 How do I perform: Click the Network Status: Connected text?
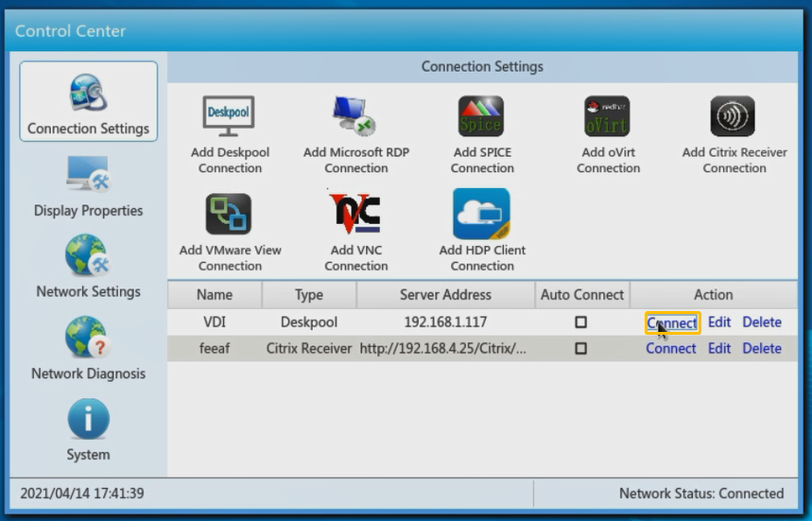click(701, 493)
